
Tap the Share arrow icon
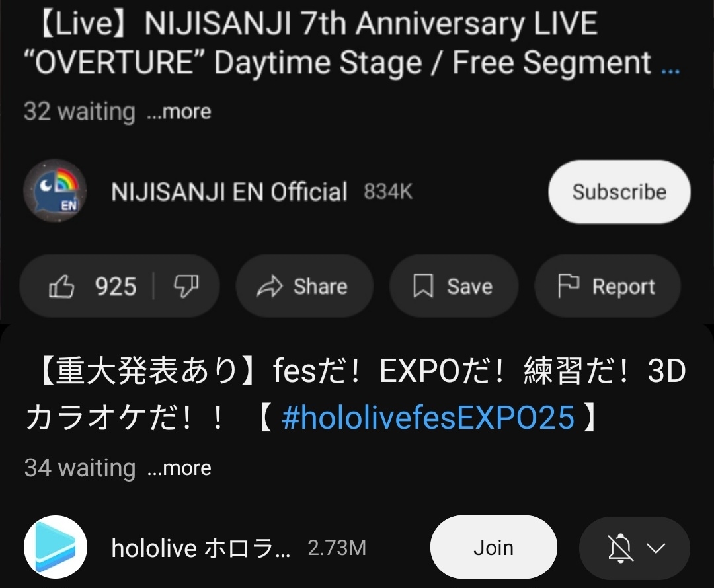point(270,286)
